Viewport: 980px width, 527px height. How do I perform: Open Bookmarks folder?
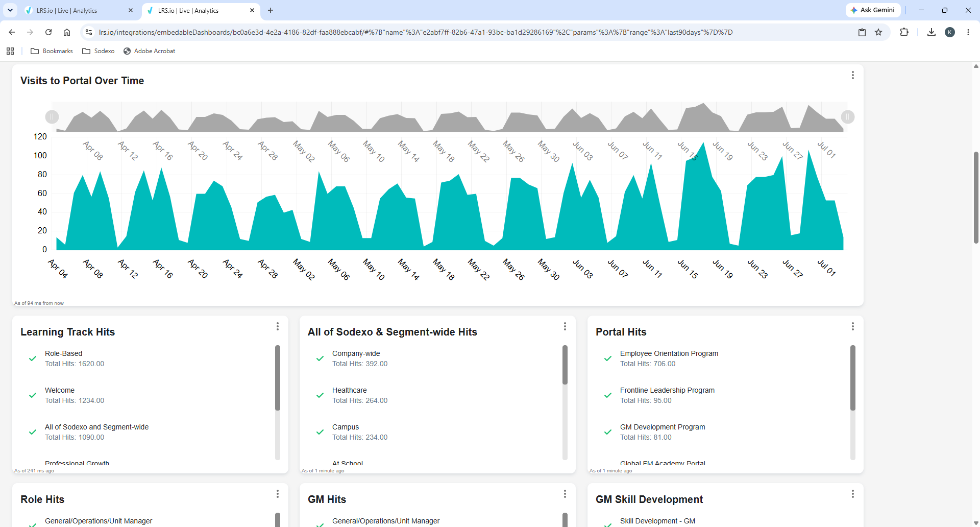coord(52,51)
